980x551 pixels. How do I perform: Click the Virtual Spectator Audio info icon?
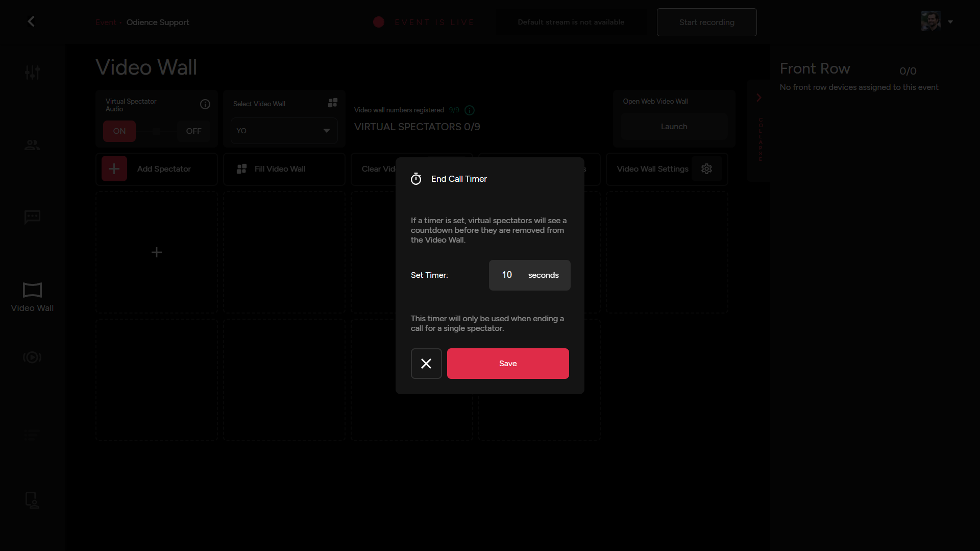point(205,104)
